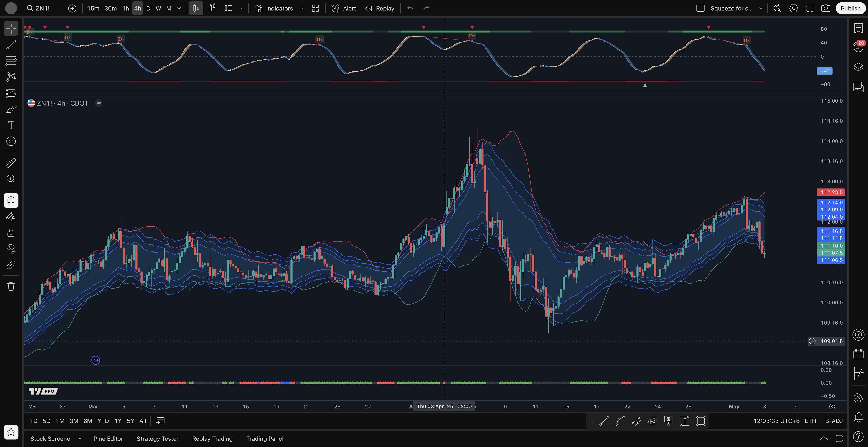The image size is (868, 447).
Task: Show All date range
Action: tap(143, 421)
